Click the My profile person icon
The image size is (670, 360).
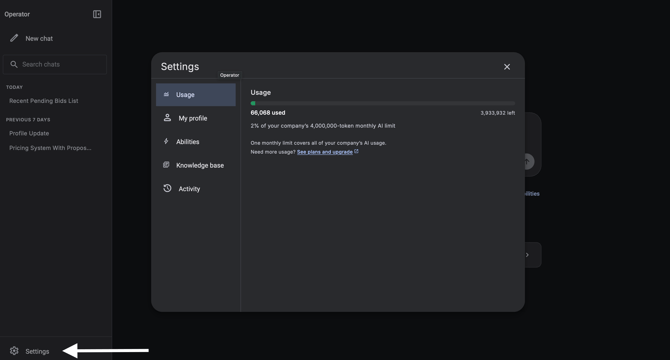(167, 117)
